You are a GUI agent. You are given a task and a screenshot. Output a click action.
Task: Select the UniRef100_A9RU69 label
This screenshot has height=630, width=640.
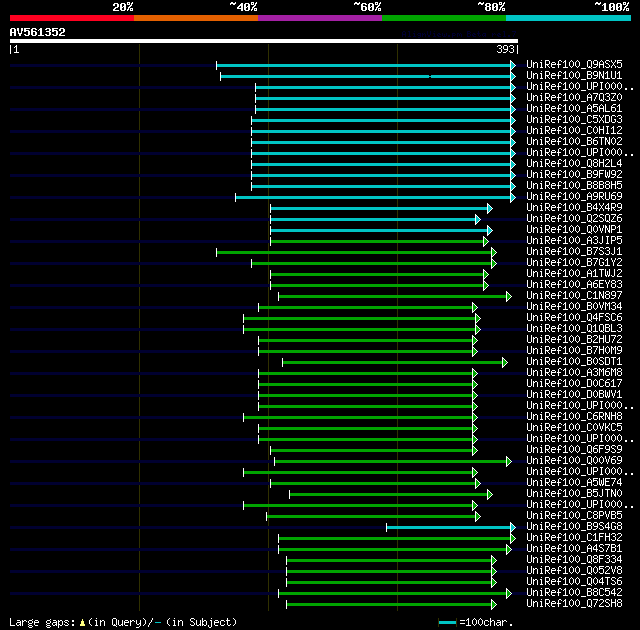574,197
